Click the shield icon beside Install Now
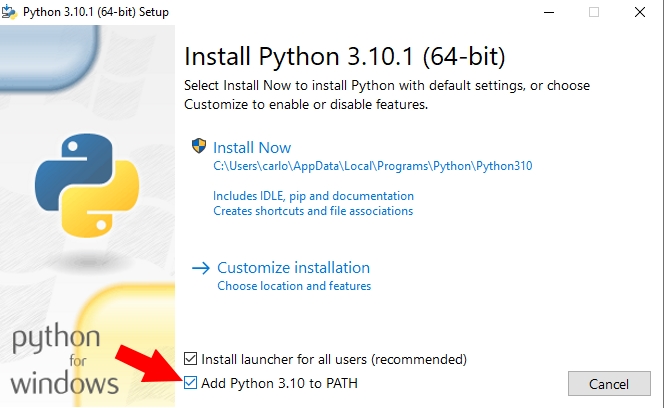 pyautogui.click(x=198, y=146)
